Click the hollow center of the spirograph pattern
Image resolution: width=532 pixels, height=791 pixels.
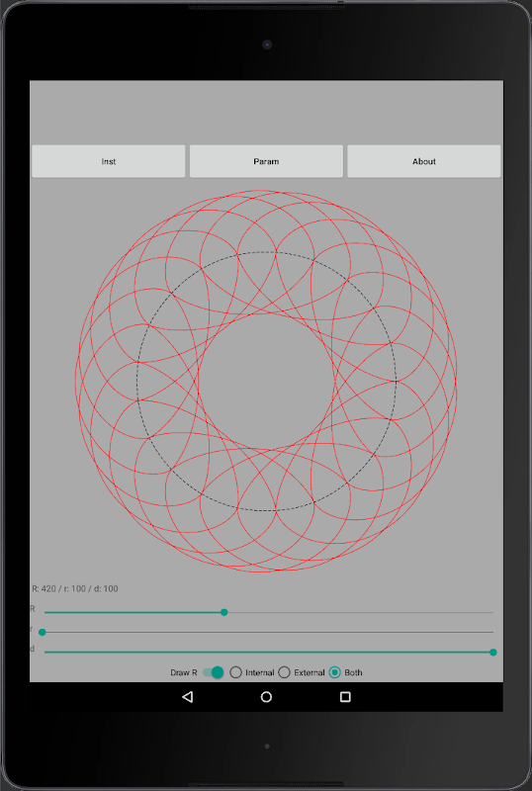pos(266,381)
